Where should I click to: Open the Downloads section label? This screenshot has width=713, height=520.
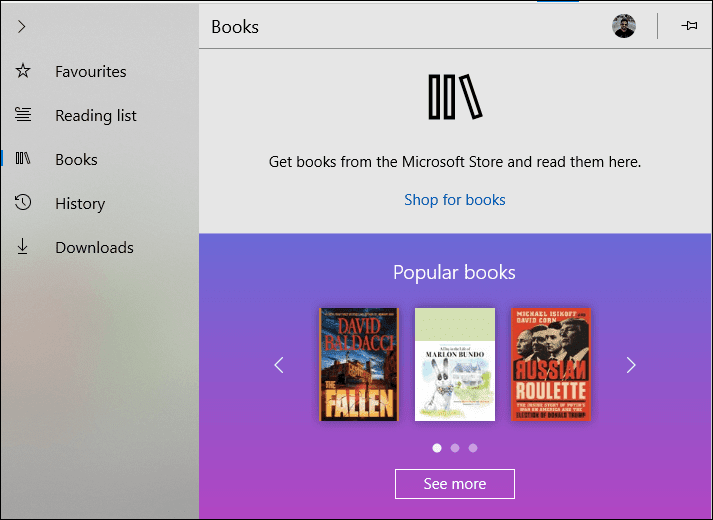95,248
